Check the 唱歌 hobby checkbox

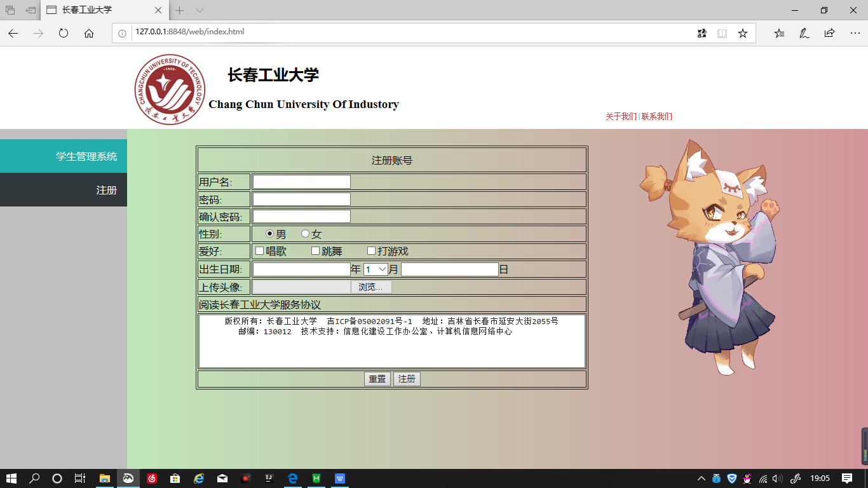pyautogui.click(x=260, y=251)
